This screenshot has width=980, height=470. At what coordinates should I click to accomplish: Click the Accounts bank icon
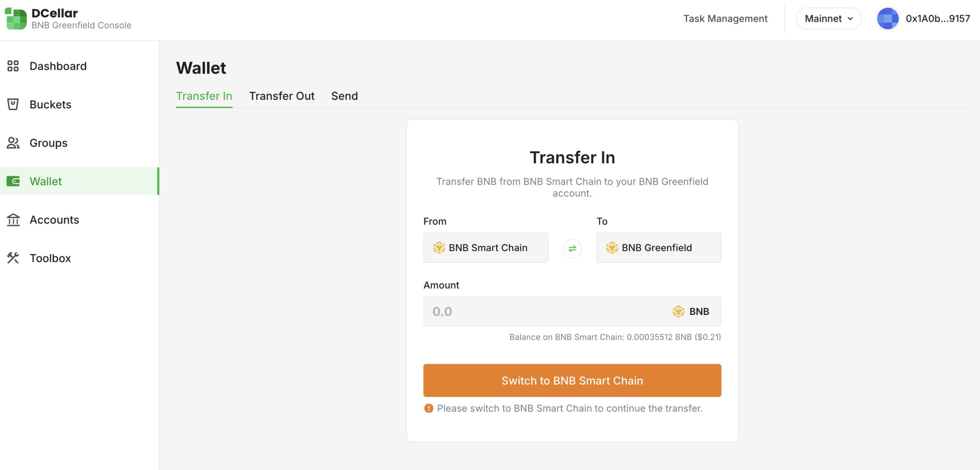click(13, 220)
